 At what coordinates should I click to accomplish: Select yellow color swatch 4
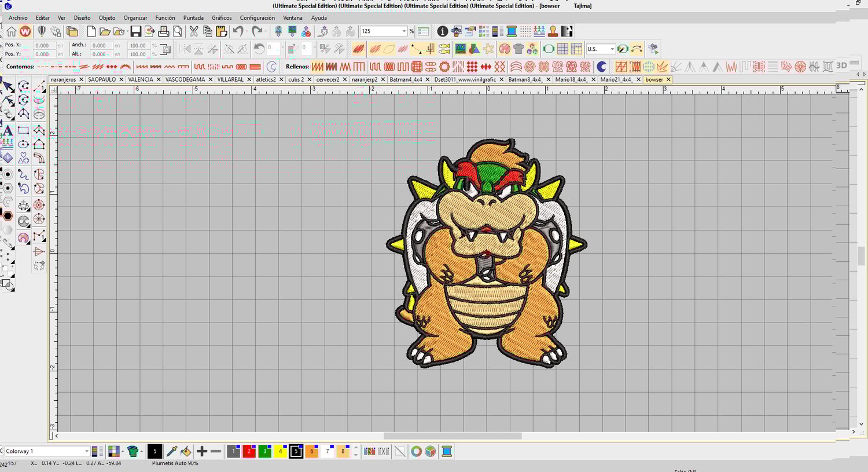[280, 451]
